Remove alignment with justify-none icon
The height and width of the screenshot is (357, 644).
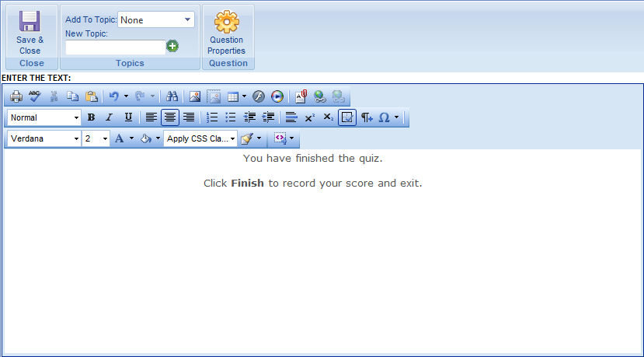click(x=291, y=117)
